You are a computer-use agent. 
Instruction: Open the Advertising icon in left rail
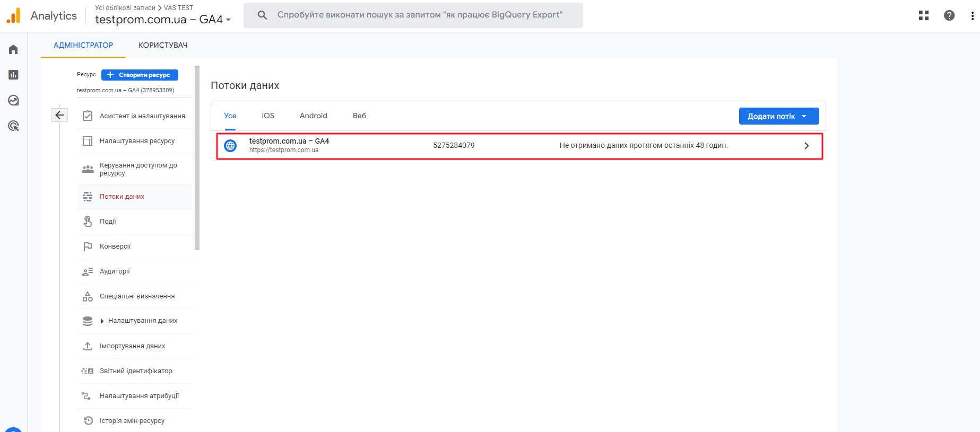coord(13,126)
